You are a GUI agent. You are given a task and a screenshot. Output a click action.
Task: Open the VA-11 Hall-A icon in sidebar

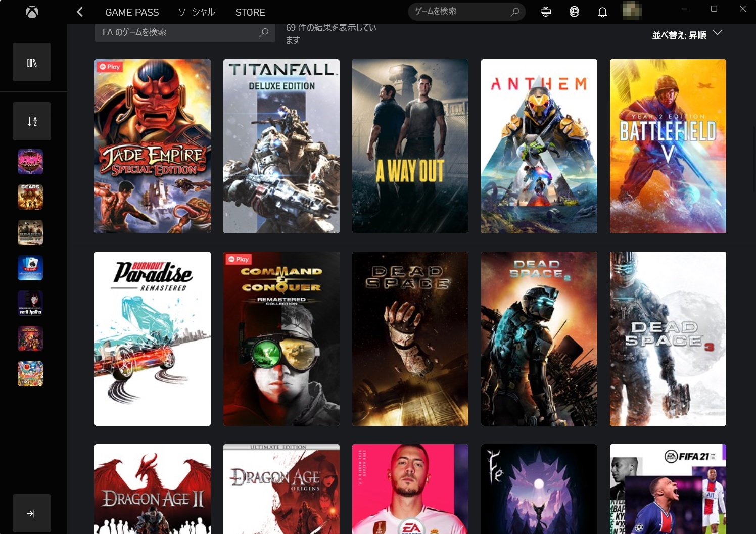pos(30,303)
